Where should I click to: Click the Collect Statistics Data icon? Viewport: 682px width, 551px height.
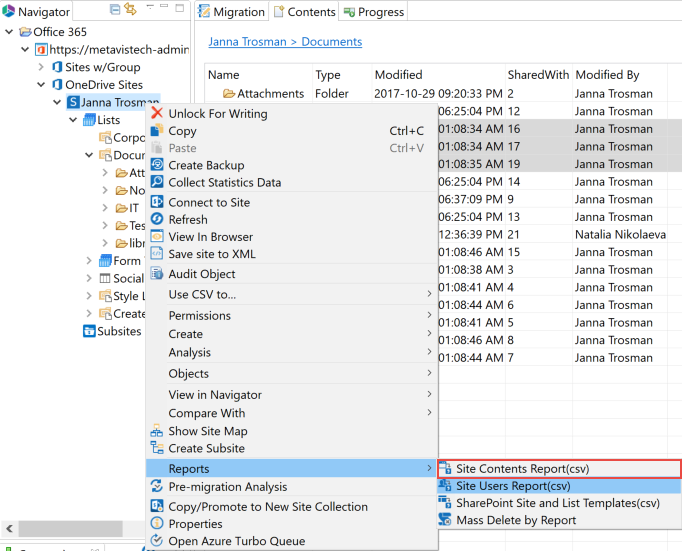click(156, 183)
